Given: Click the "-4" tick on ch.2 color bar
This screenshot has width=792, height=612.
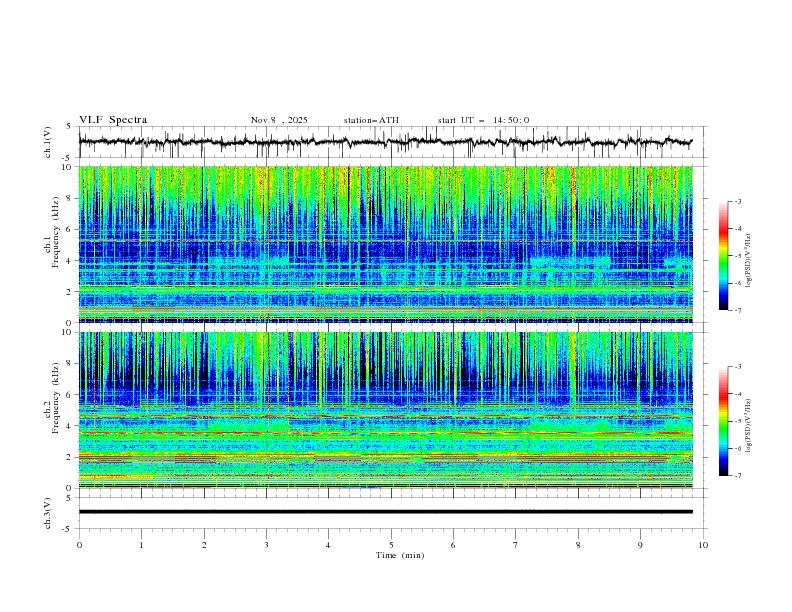Looking at the screenshot, I should tap(738, 394).
